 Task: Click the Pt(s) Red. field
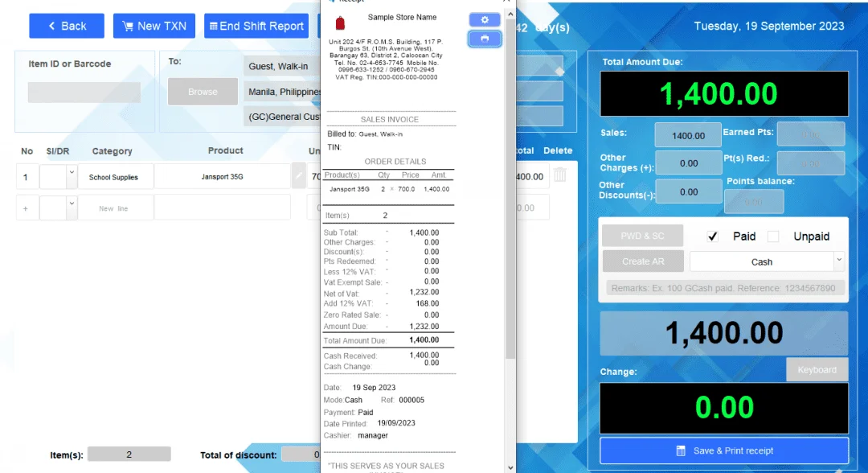click(810, 163)
